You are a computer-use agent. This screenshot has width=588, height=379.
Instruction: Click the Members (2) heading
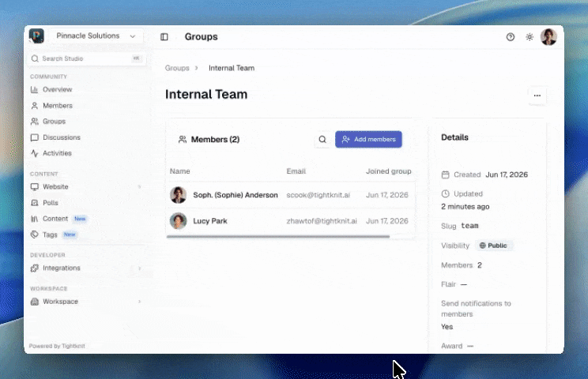coord(215,139)
